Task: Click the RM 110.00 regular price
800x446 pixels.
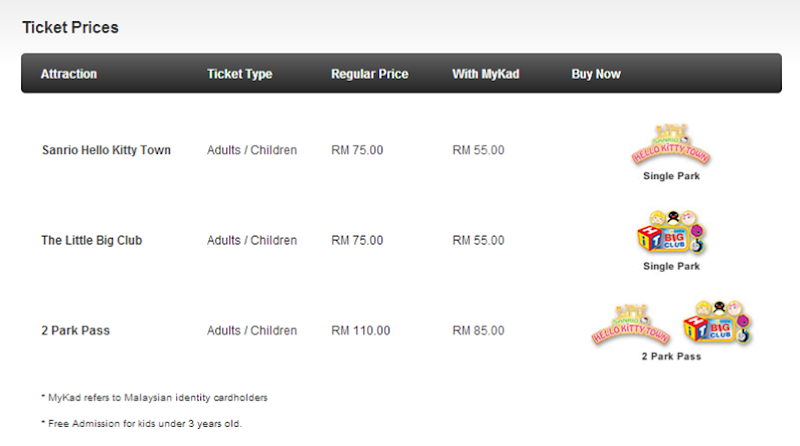Action: [x=361, y=331]
